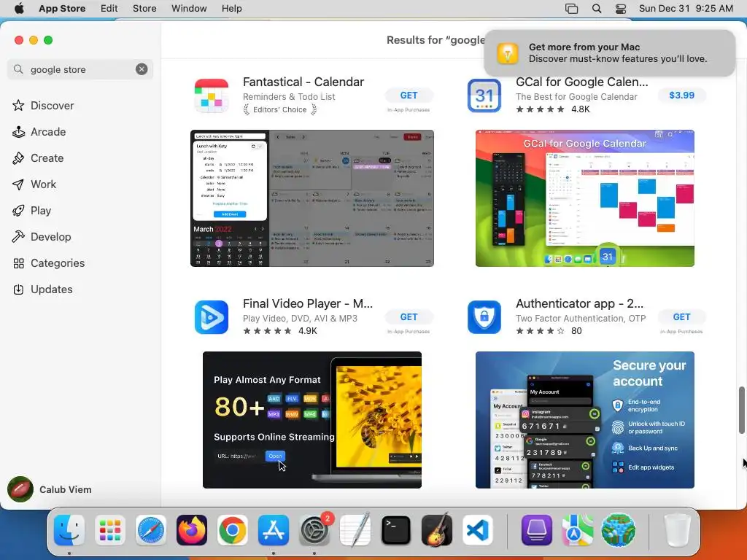Open the Fantastical Calendar app icon
This screenshot has height=560, width=747.
click(212, 96)
